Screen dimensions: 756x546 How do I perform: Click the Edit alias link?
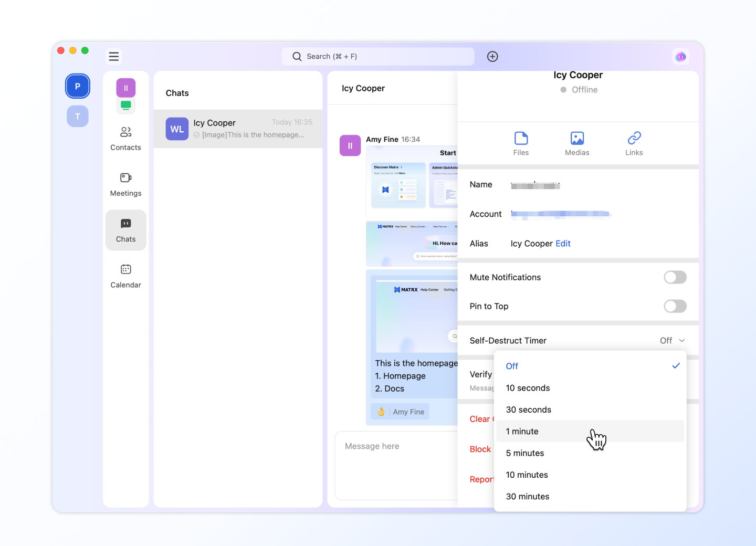pos(563,244)
